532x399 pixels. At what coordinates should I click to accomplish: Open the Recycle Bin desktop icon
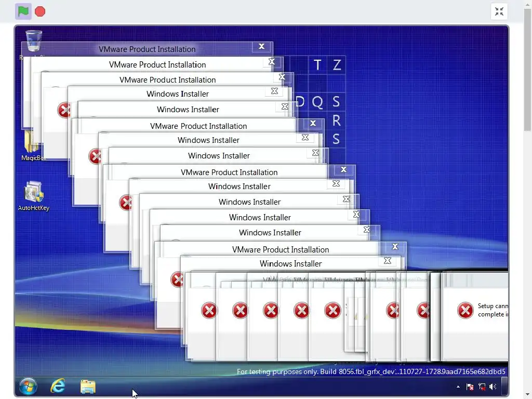coord(34,41)
